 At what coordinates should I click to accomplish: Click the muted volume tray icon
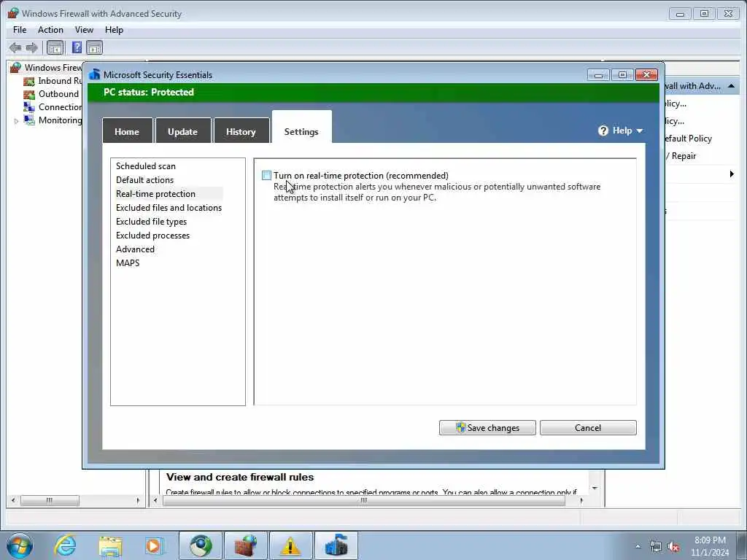tap(673, 547)
